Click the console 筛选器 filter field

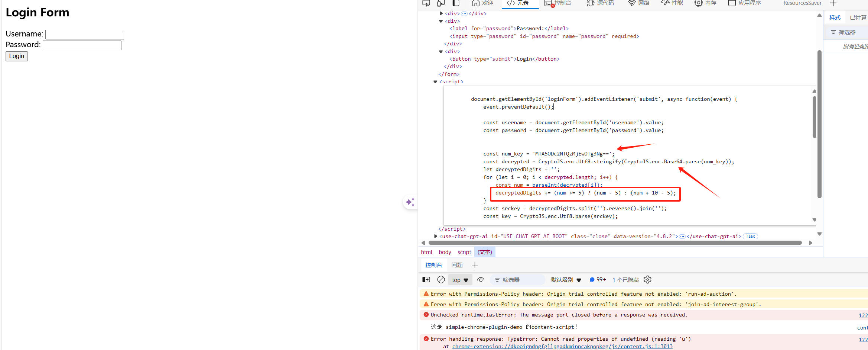(518, 280)
